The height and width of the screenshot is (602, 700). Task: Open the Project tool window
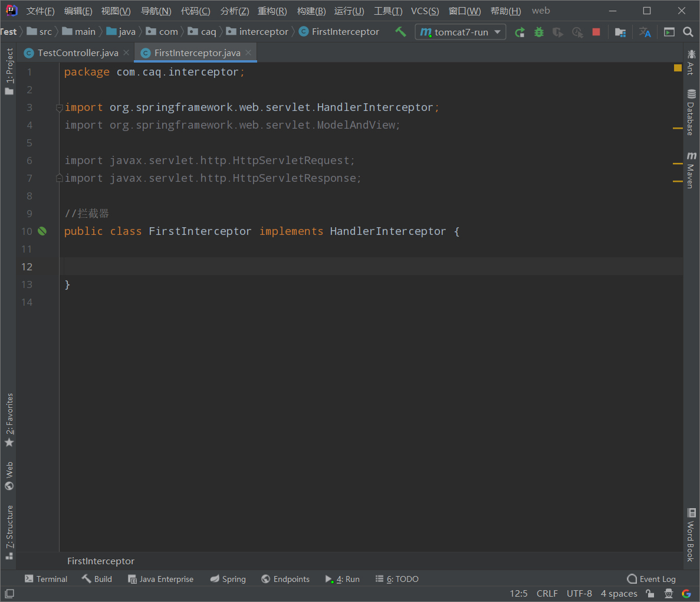[x=9, y=71]
